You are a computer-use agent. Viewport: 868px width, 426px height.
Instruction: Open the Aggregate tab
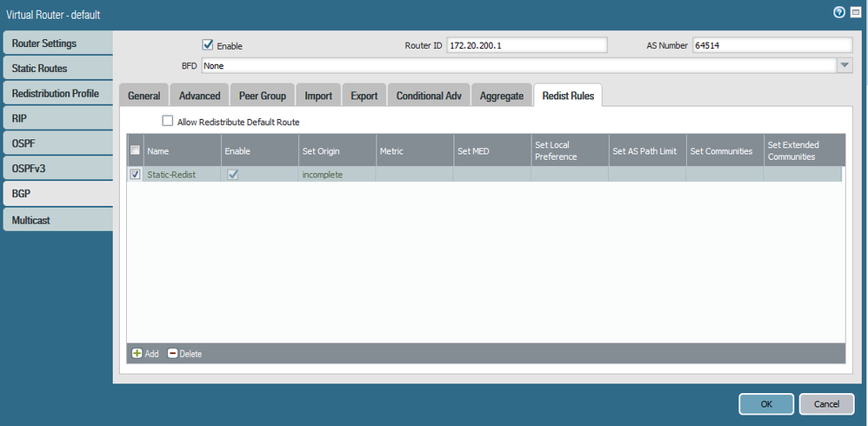pyautogui.click(x=502, y=95)
